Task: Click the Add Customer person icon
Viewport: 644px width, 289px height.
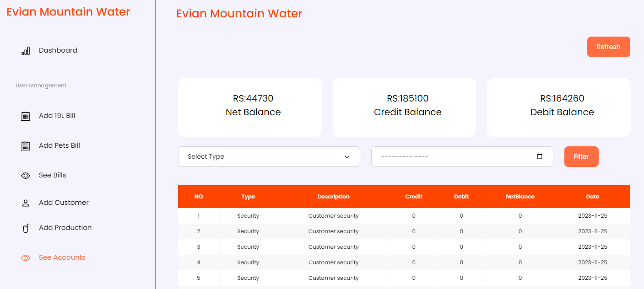Action: coord(26,203)
